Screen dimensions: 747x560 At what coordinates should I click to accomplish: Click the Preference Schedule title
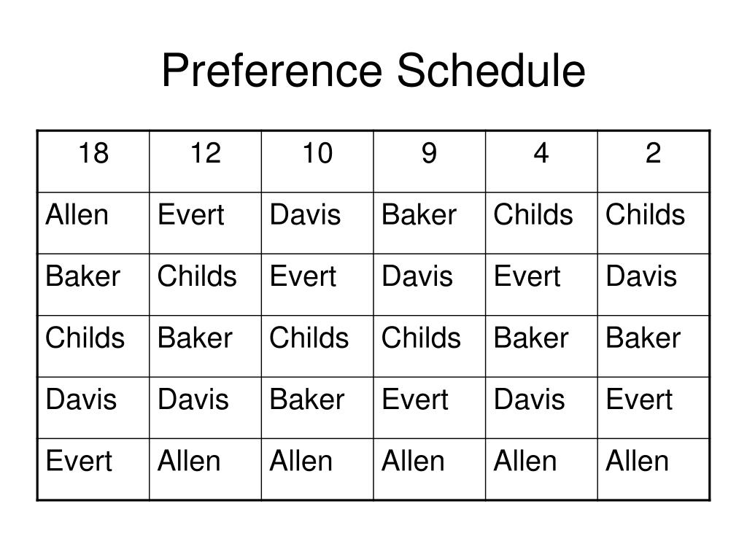click(x=373, y=71)
